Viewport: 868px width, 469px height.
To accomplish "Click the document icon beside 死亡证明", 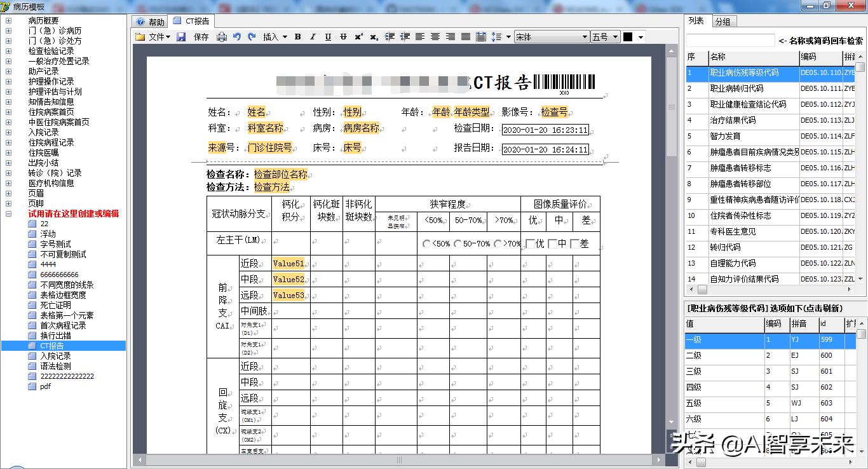I will [32, 305].
